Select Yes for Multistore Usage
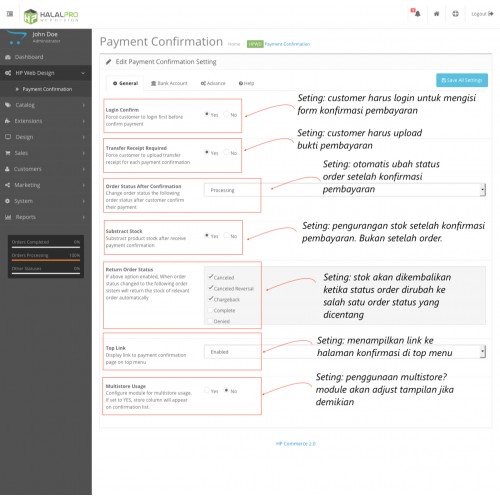Screen dimensions: 500x500 click(207, 390)
